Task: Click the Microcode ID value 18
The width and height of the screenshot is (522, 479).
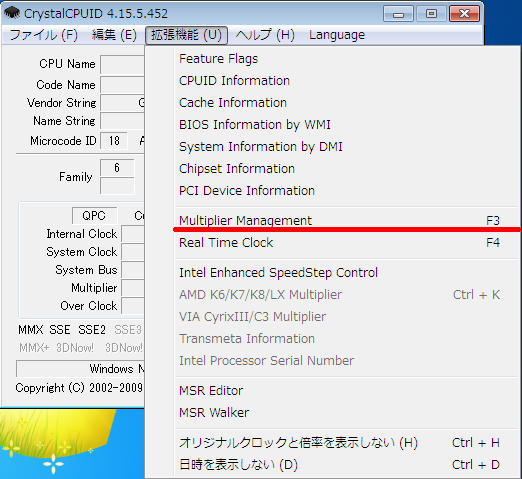Action: click(x=114, y=141)
